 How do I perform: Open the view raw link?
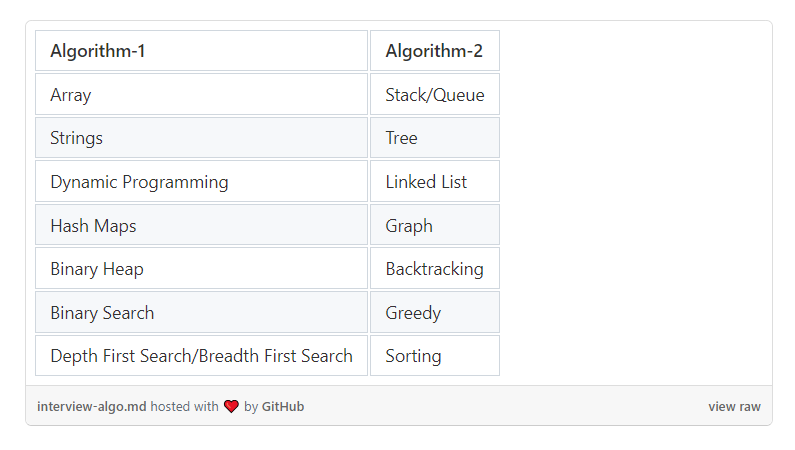tap(734, 406)
